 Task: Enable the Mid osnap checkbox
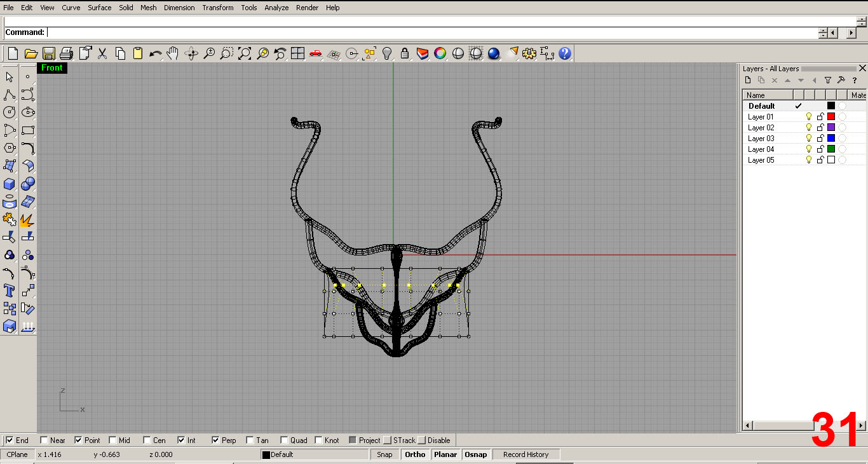coord(112,440)
